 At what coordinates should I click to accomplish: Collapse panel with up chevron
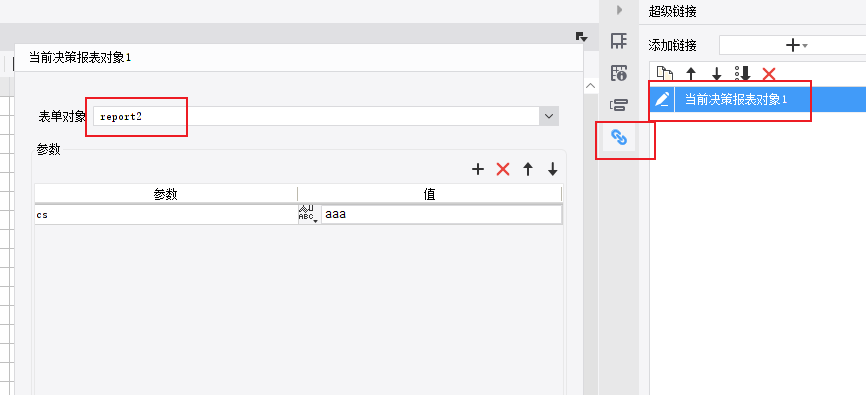tap(590, 86)
